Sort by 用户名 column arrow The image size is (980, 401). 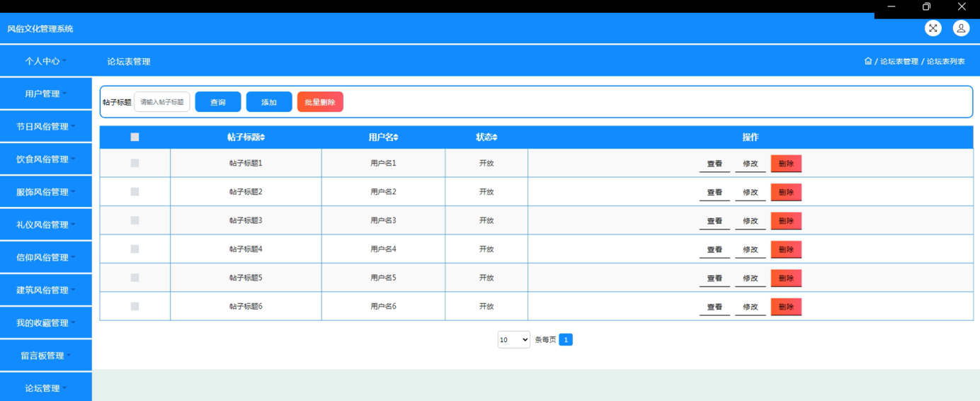(x=397, y=137)
